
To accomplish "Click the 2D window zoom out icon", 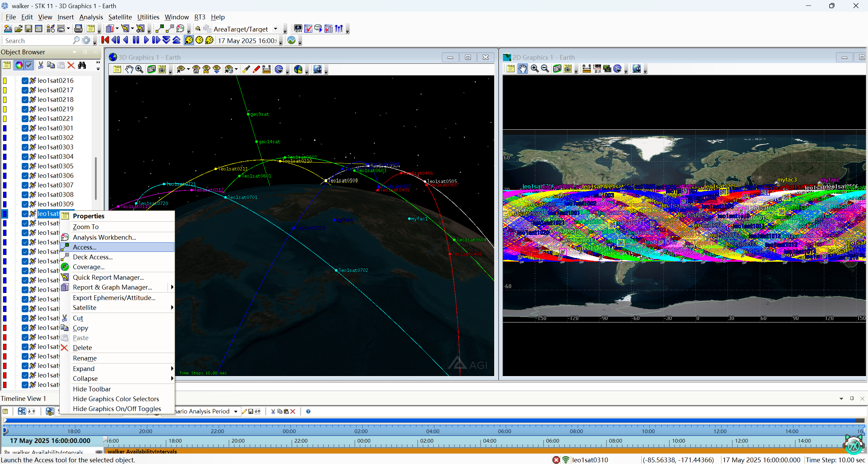I will click(545, 69).
